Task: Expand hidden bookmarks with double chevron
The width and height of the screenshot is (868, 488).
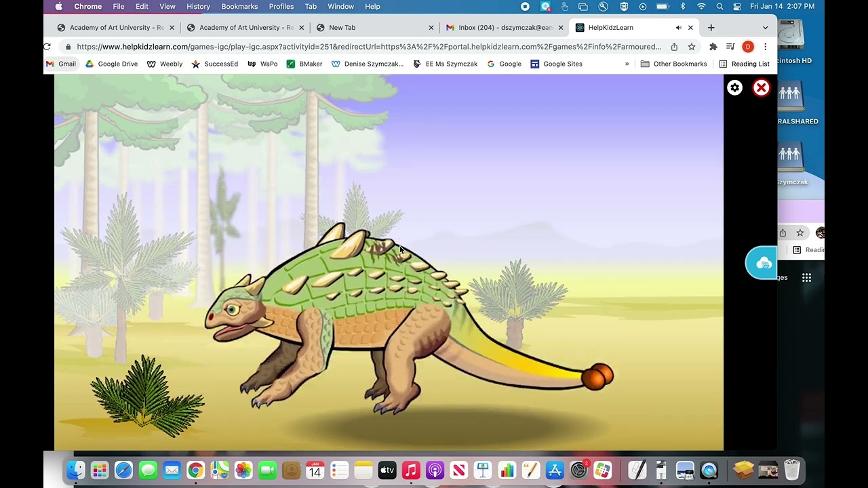Action: tap(627, 64)
